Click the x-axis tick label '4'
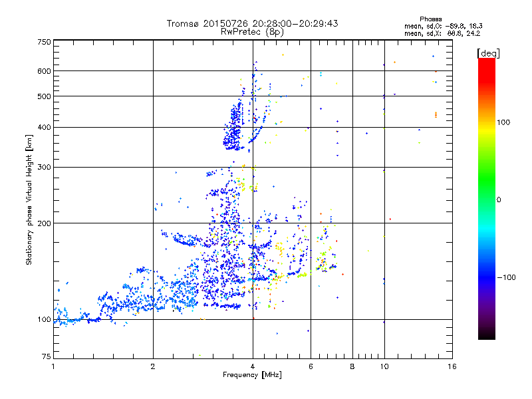The width and height of the screenshot is (532, 399). pos(253,366)
